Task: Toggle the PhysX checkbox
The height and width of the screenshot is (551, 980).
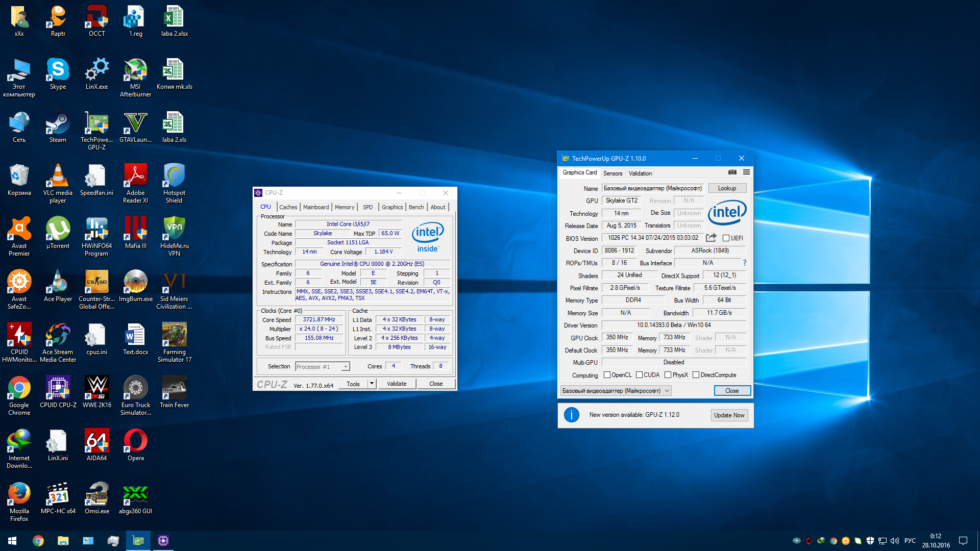Action: click(668, 375)
